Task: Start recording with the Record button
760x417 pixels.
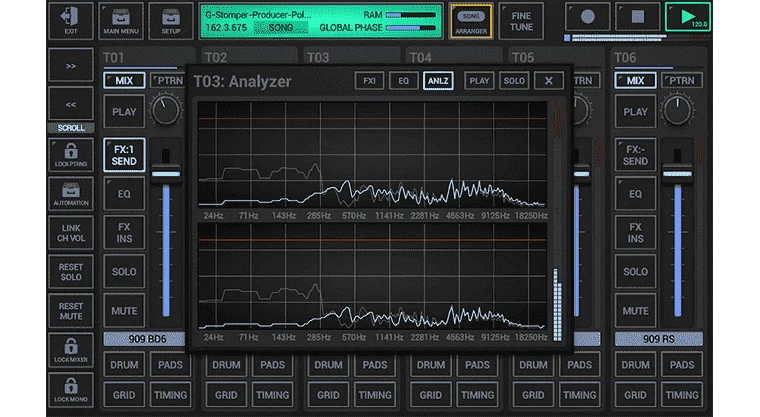Action: tap(587, 17)
